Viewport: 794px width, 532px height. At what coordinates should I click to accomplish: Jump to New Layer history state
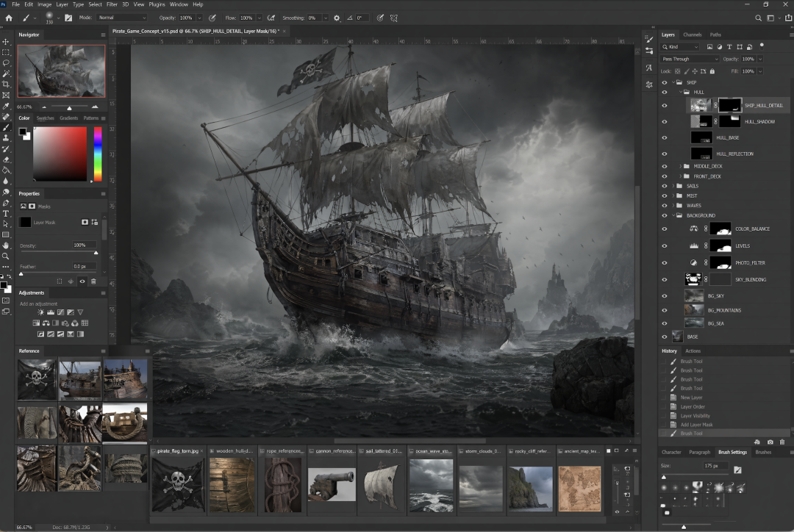691,398
